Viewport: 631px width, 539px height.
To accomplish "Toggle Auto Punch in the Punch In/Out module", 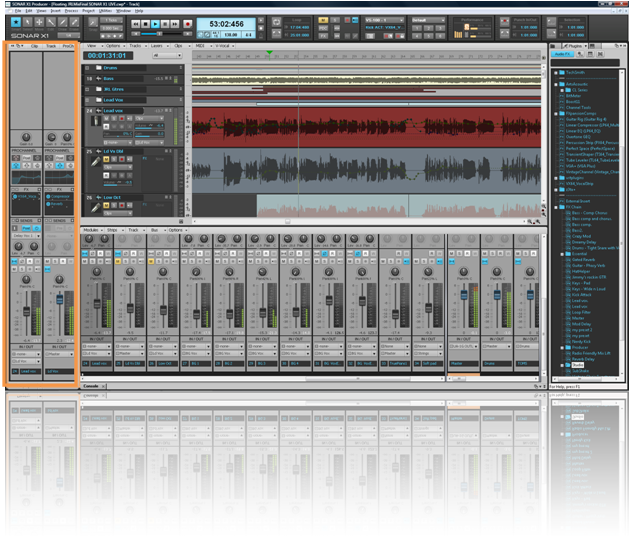I will point(505,21).
